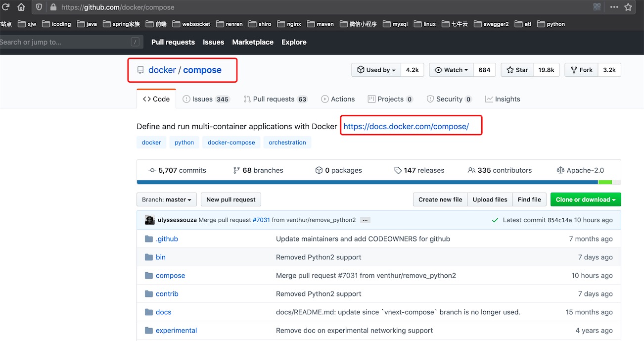Open the Clone or download dropdown
644x341 pixels.
tap(586, 199)
